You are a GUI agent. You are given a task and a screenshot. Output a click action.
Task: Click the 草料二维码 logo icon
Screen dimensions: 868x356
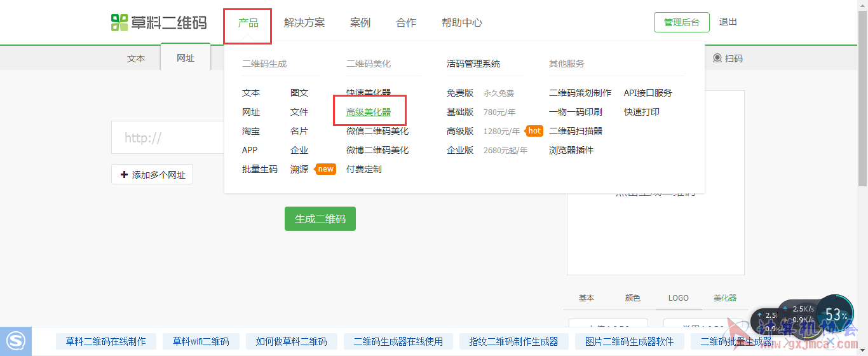(119, 22)
